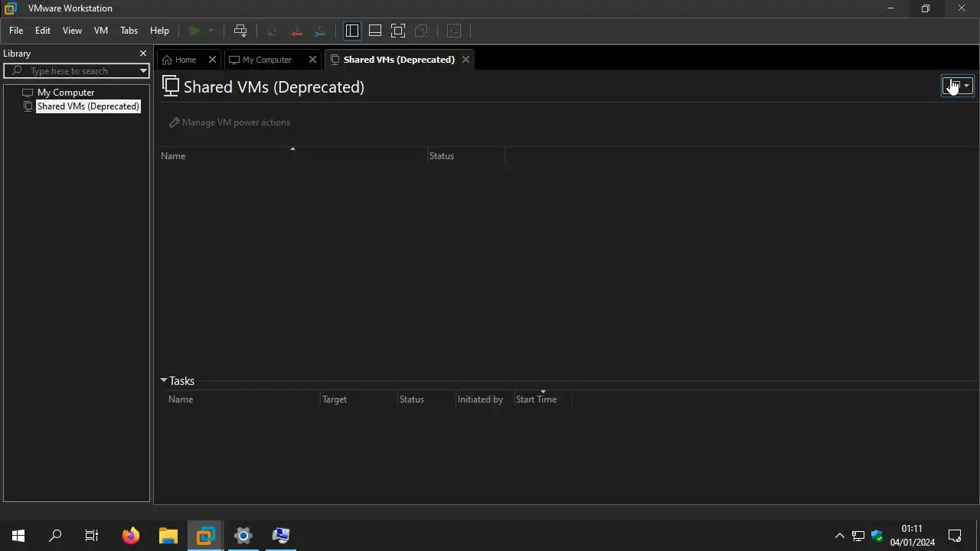
Task: Click the Revert to Snapshot icon
Action: [x=296, y=31]
